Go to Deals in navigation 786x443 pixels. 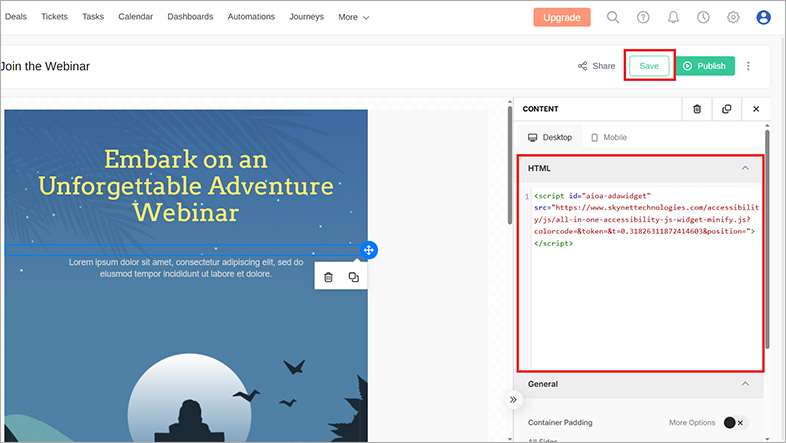coord(16,17)
